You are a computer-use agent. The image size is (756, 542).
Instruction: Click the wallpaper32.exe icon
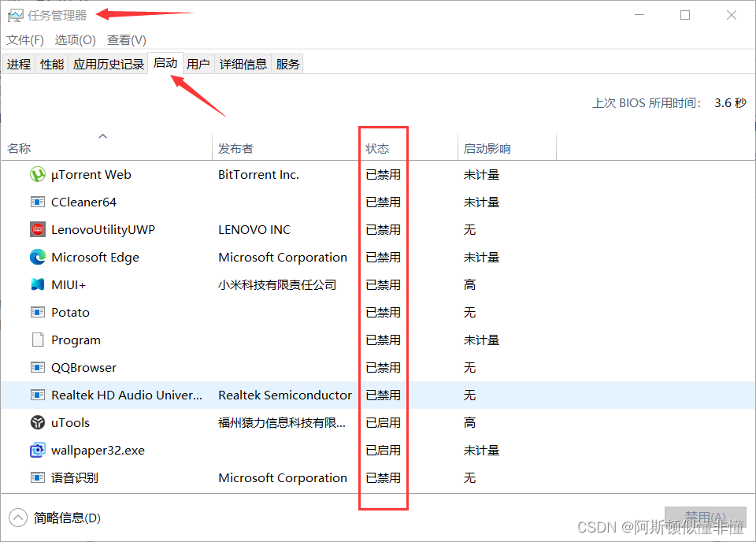click(x=38, y=450)
